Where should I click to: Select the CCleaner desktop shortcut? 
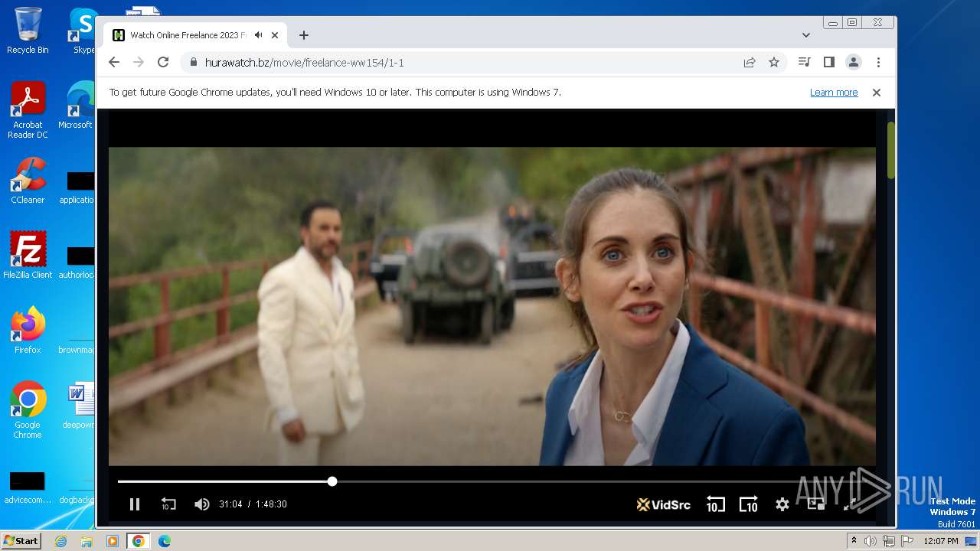tap(28, 181)
